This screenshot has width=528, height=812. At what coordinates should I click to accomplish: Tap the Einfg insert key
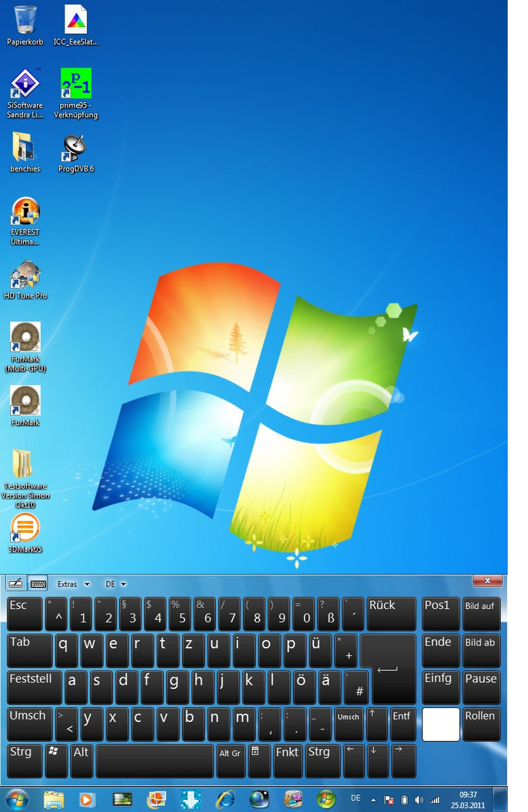pyautogui.click(x=441, y=687)
